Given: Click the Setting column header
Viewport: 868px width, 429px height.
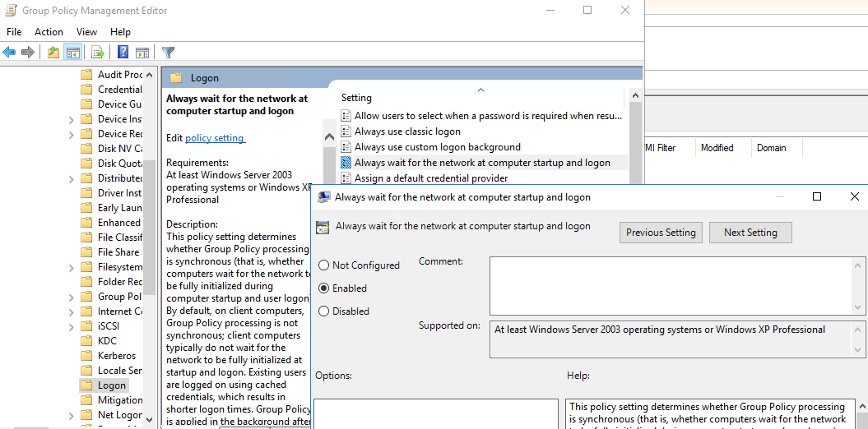Looking at the screenshot, I should point(356,98).
